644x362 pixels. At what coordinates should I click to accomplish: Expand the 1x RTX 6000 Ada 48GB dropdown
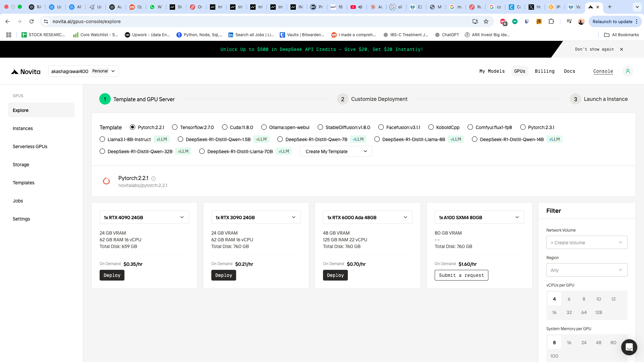[x=368, y=217]
